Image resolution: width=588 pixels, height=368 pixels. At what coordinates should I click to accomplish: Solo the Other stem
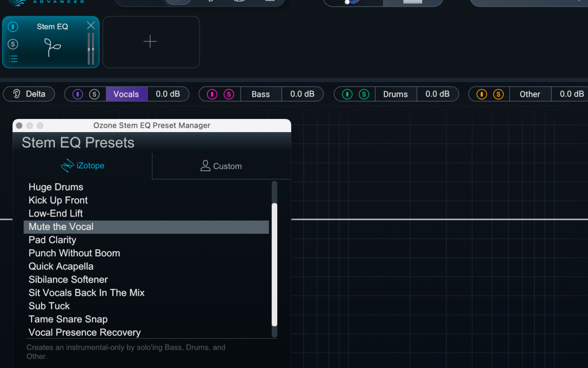click(x=498, y=94)
